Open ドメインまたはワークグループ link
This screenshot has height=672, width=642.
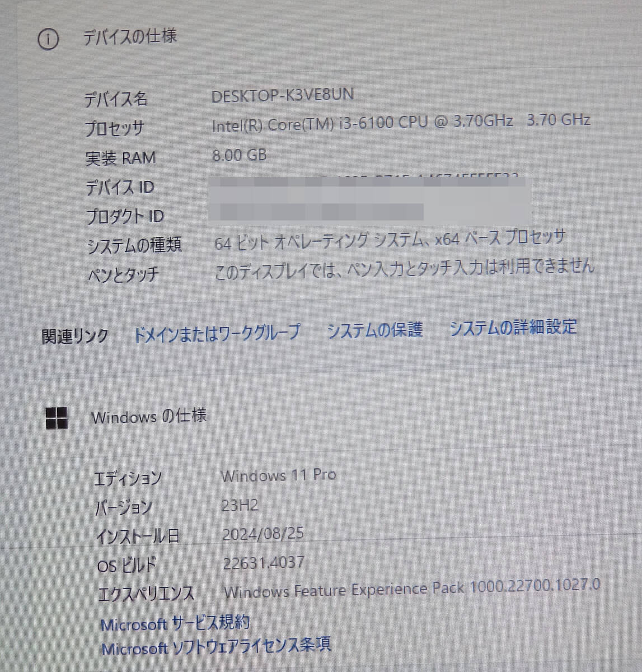(217, 333)
